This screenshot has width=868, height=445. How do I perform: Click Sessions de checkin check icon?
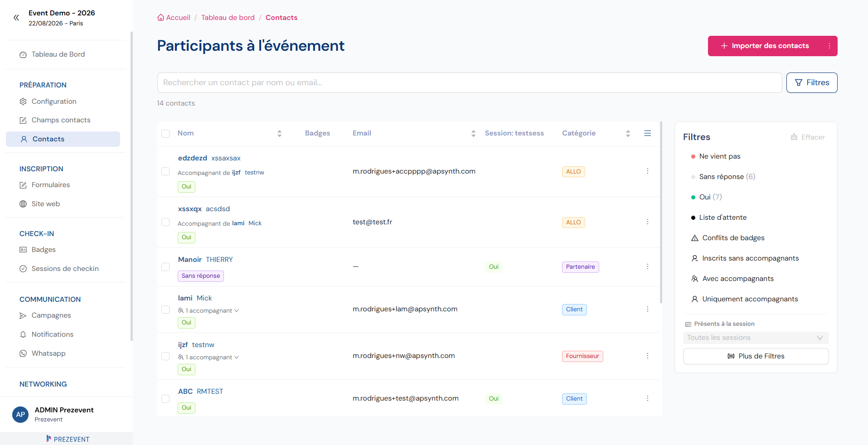coord(23,269)
